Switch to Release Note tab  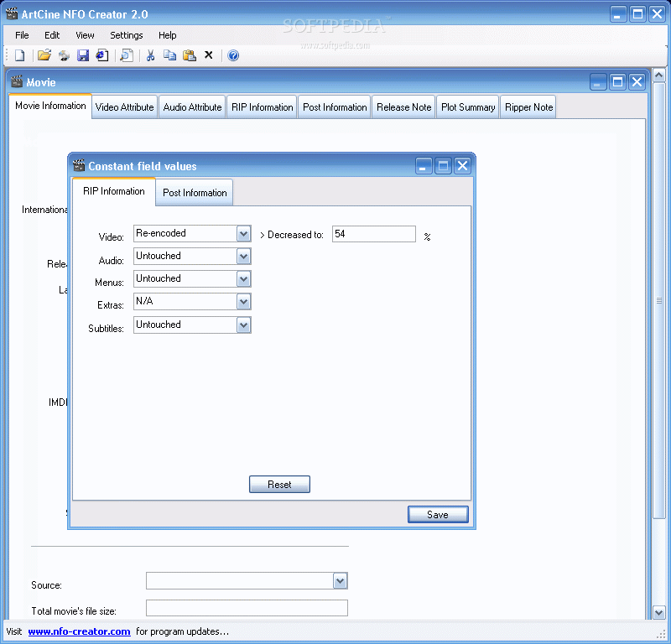404,107
